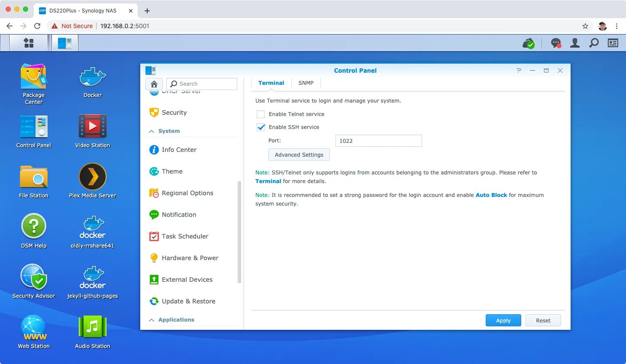The width and height of the screenshot is (626, 364).
Task: Open DSM Help
Action: coord(34,232)
